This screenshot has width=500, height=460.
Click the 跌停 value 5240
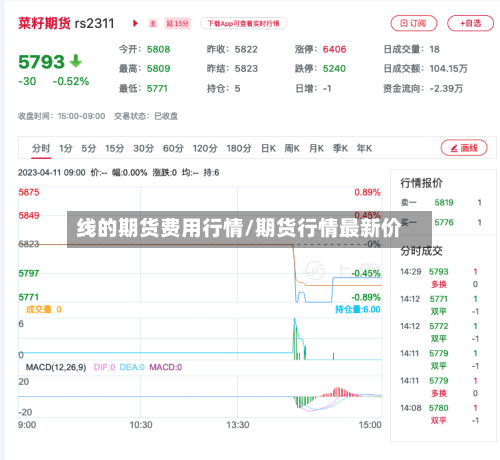334,69
